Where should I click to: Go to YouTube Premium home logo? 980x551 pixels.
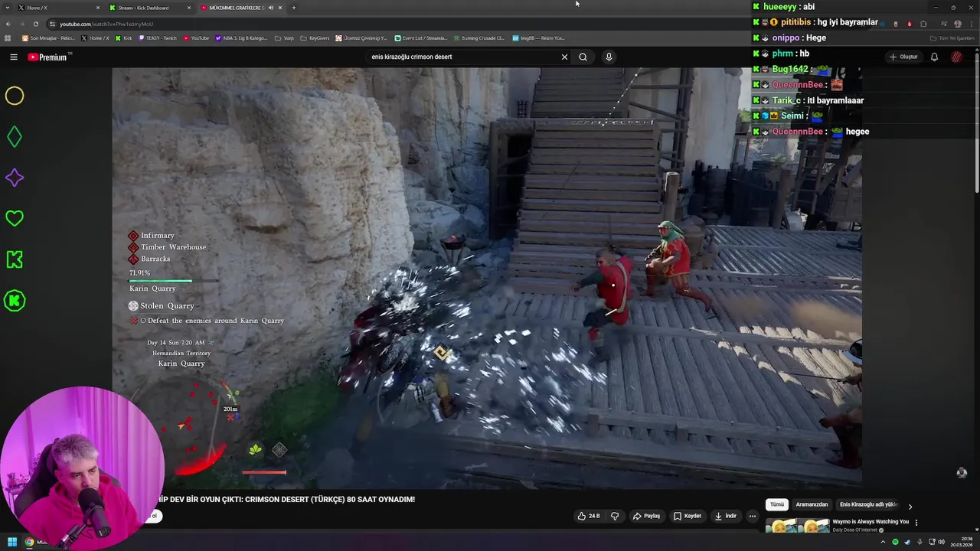[47, 57]
